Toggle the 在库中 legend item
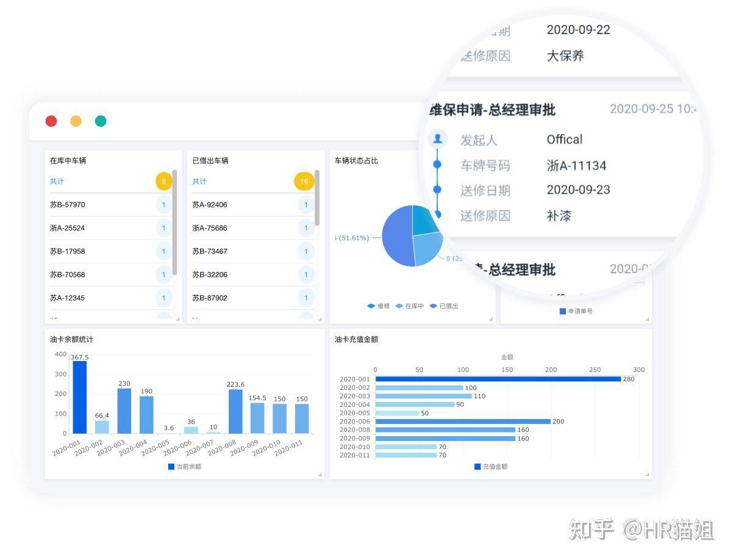The height and width of the screenshot is (560, 733). 410,306
